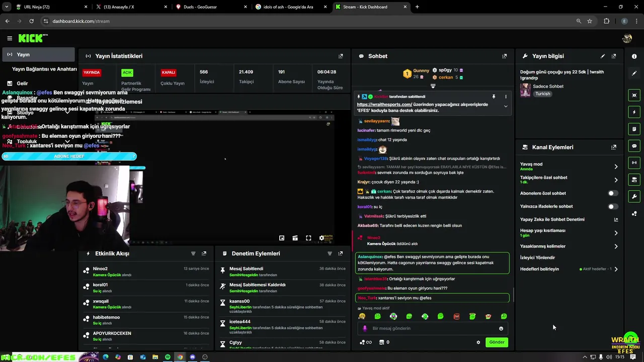Toggle Yalnızca ifadelerle sohbet switch
This screenshot has width=644, height=362.
pos(612,206)
